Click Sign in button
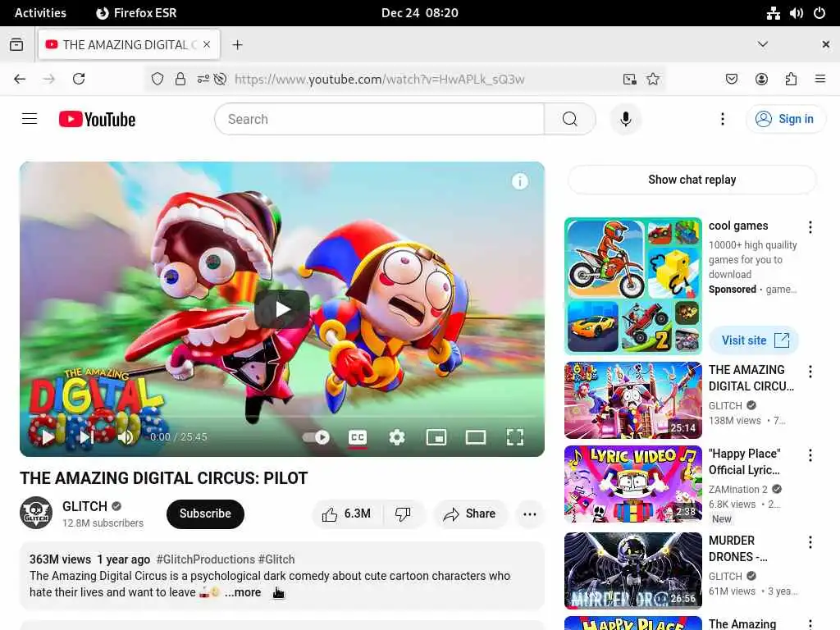840x630 pixels. click(x=785, y=119)
